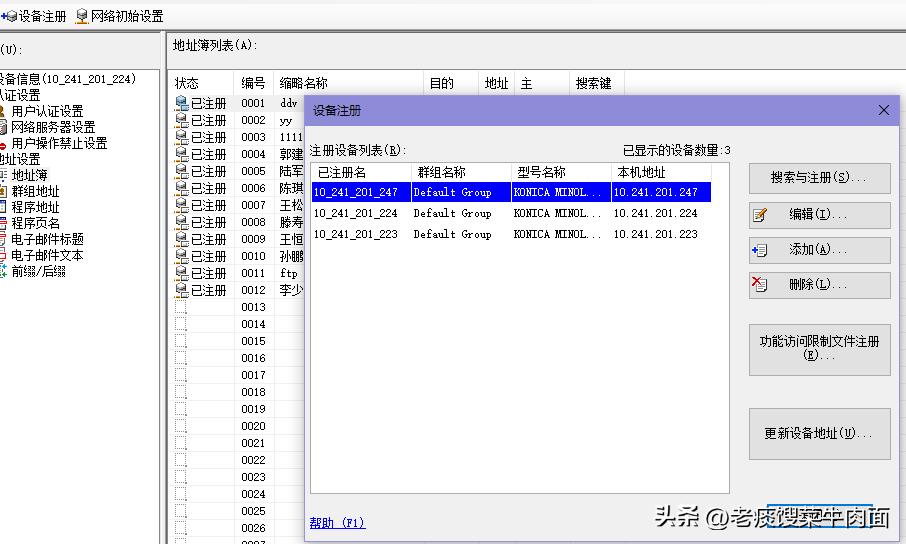The width and height of the screenshot is (906, 544).
Task: Click the empty slot icon of row 0013
Action: (x=181, y=307)
